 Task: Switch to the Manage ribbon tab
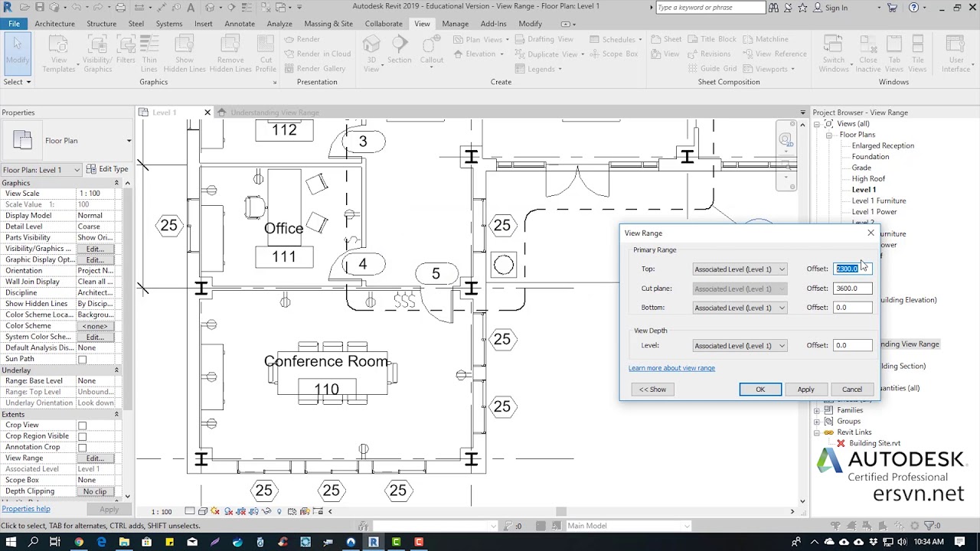tap(455, 24)
